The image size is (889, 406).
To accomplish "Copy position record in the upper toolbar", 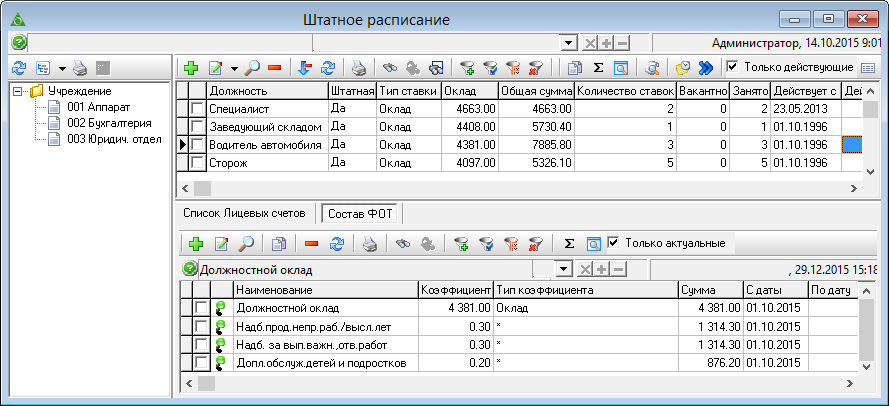I will coord(575,68).
